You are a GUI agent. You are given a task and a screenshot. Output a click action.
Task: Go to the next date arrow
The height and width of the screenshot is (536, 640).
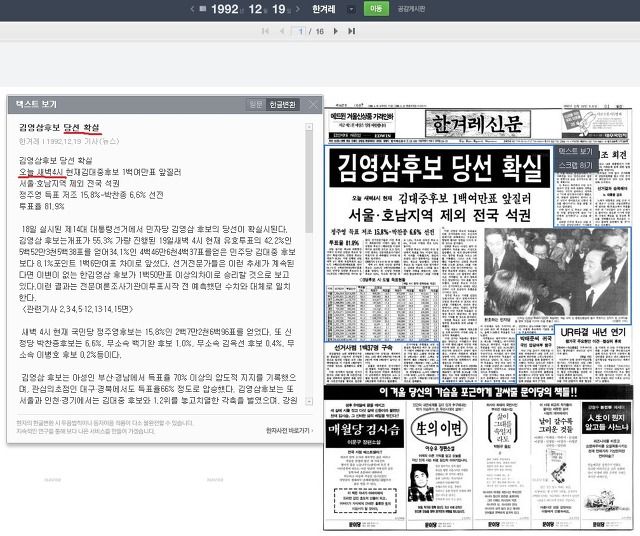point(298,9)
